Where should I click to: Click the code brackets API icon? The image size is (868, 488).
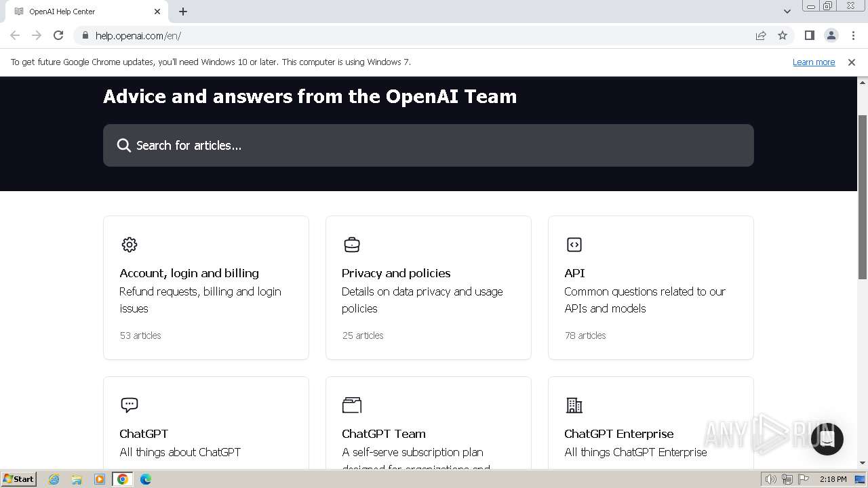pos(574,245)
